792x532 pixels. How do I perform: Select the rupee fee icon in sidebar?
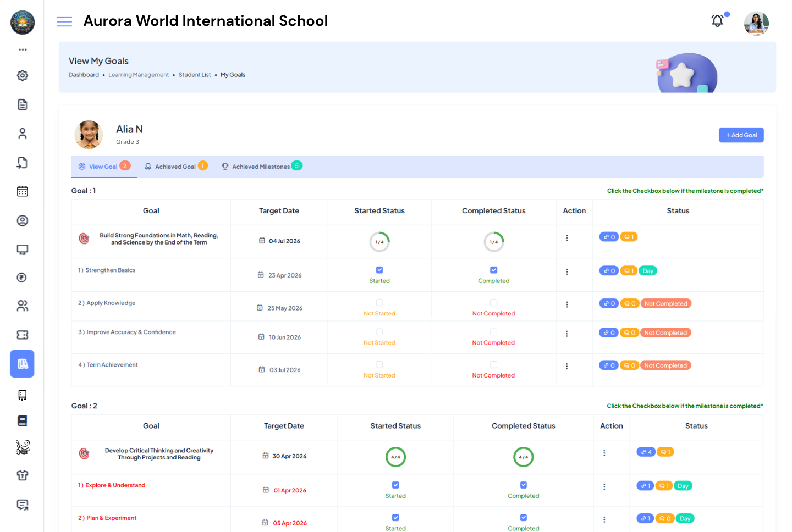click(23, 278)
